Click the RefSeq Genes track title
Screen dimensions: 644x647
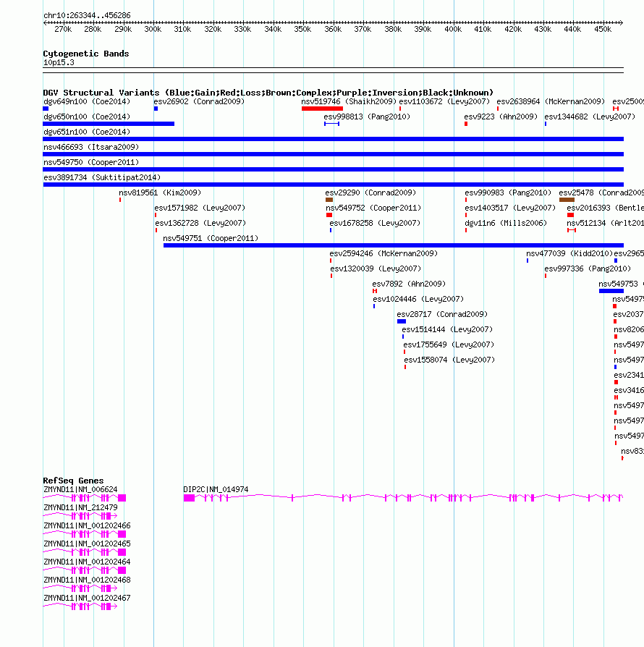(73, 481)
